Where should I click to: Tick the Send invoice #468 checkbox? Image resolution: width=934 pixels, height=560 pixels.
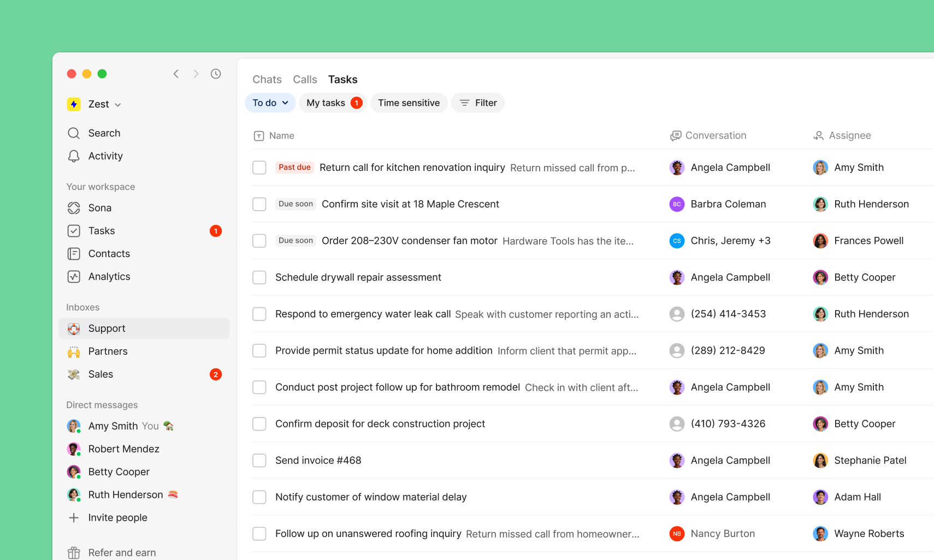[x=259, y=461]
